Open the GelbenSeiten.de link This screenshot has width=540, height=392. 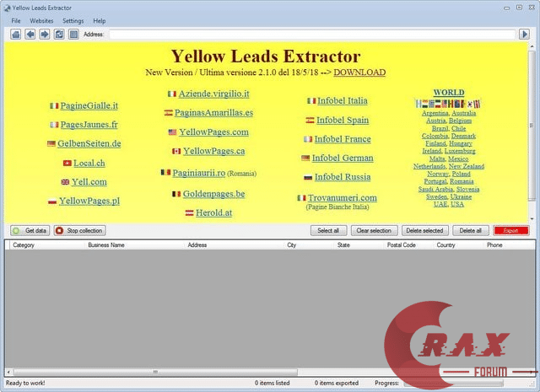(89, 143)
